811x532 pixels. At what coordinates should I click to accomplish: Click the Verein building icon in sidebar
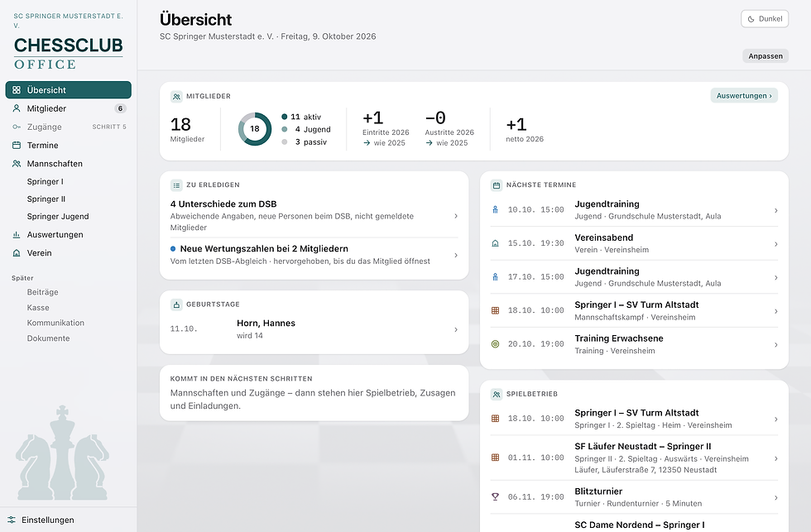17,253
